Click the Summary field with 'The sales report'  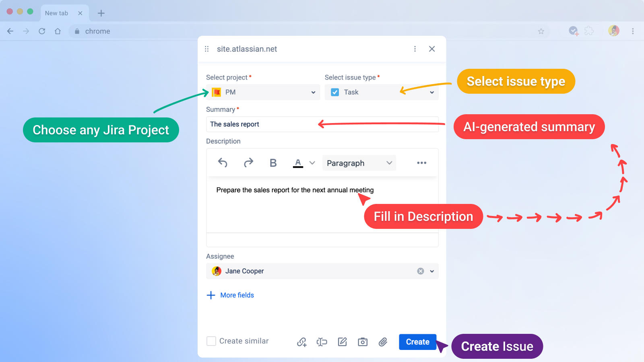[322, 124]
